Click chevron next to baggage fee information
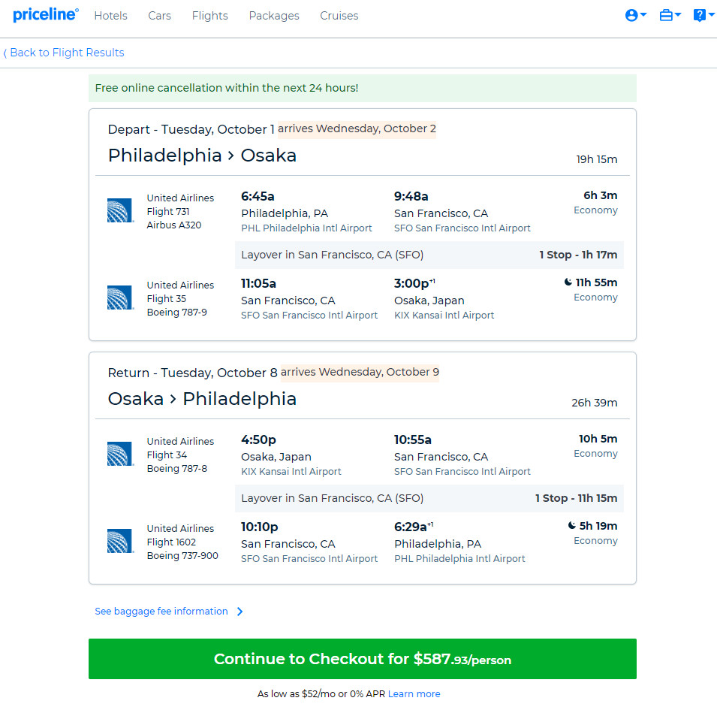 point(240,612)
